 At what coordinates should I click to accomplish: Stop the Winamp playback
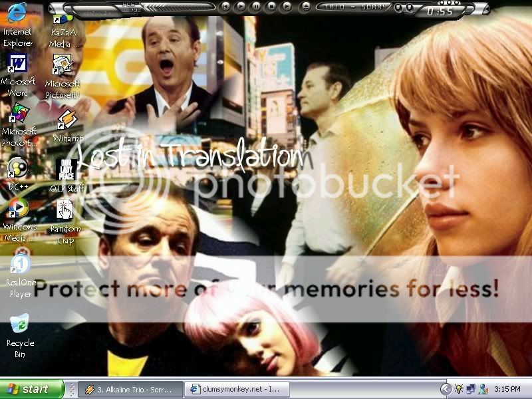pos(271,6)
